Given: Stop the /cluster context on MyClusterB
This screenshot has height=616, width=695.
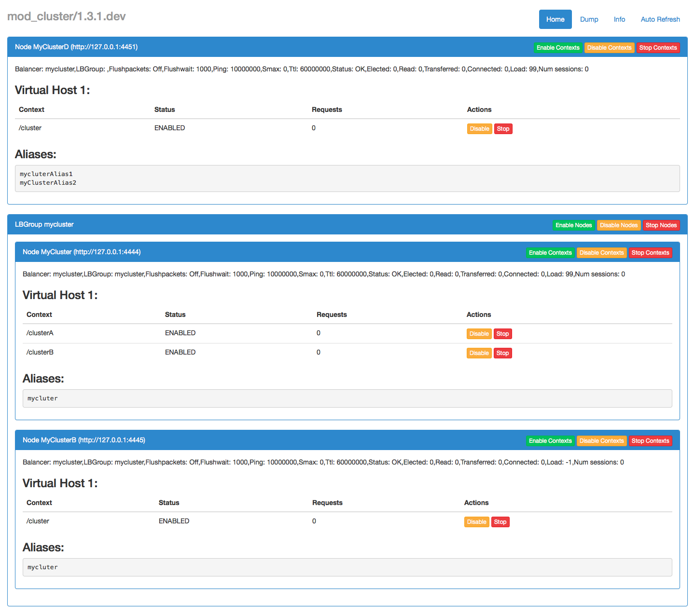Looking at the screenshot, I should [x=500, y=522].
